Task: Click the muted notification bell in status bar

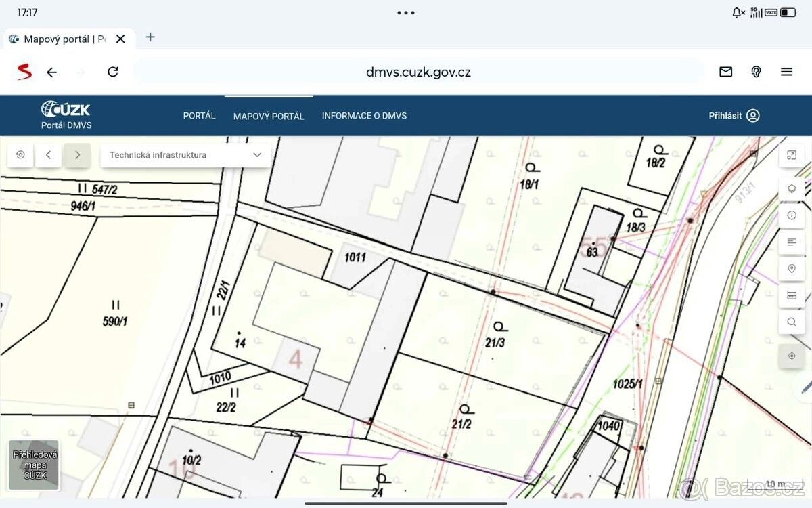Action: (738, 12)
